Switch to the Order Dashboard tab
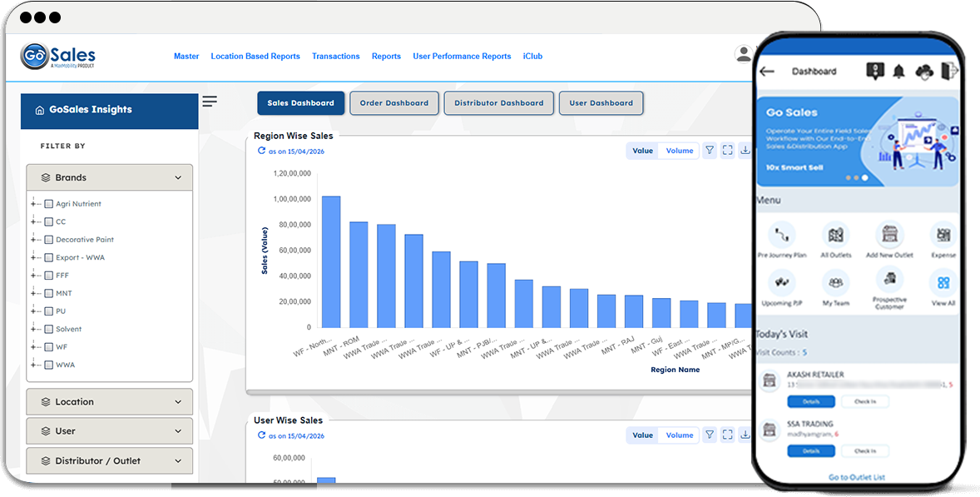Viewport: 980px width, 497px height. [x=394, y=103]
